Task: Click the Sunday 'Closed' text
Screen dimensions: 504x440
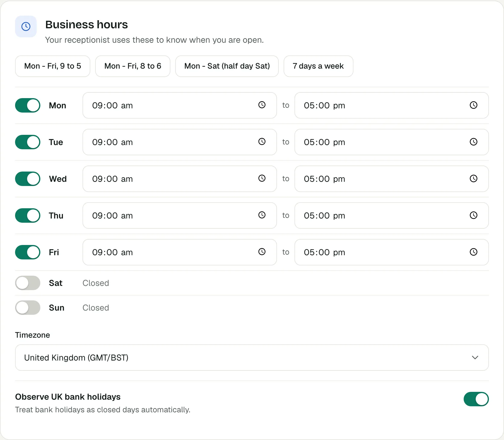Action: coord(96,308)
